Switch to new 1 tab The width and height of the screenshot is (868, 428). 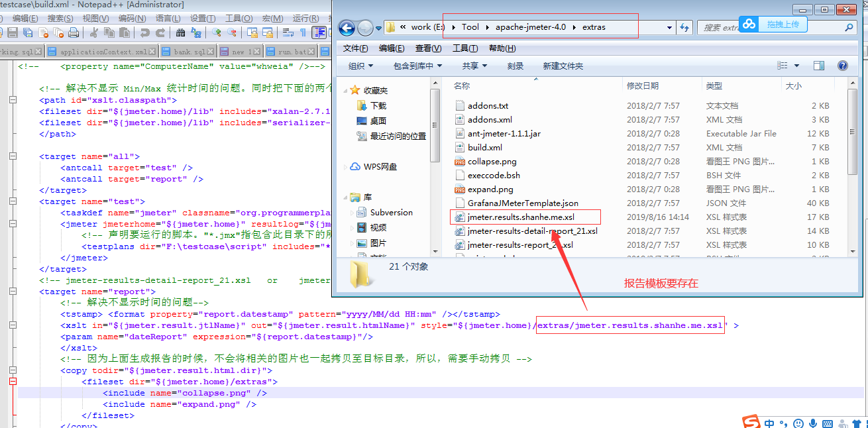[x=242, y=52]
